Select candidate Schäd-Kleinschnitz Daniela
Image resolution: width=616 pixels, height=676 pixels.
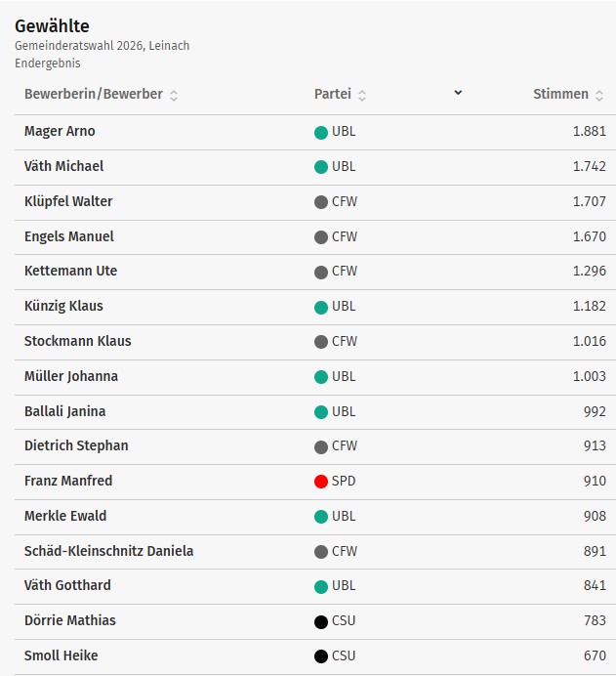coord(108,551)
